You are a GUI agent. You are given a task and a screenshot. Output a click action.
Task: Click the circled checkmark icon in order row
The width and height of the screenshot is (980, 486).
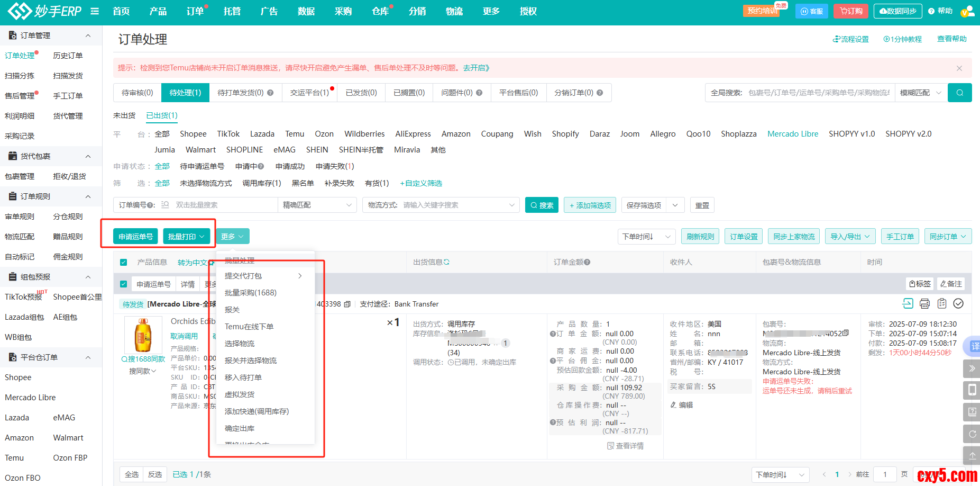pos(958,303)
